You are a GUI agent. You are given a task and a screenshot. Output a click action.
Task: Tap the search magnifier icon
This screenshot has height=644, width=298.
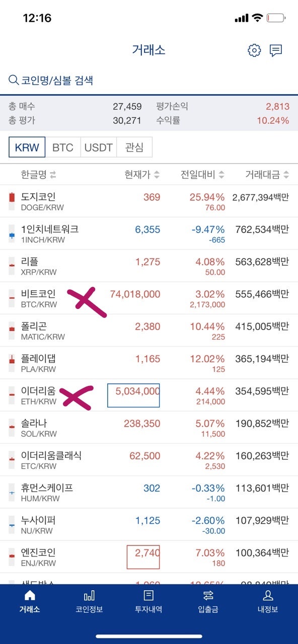click(x=14, y=80)
